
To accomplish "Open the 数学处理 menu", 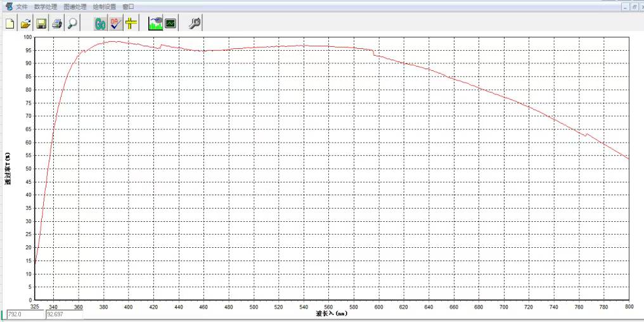I will click(x=46, y=7).
